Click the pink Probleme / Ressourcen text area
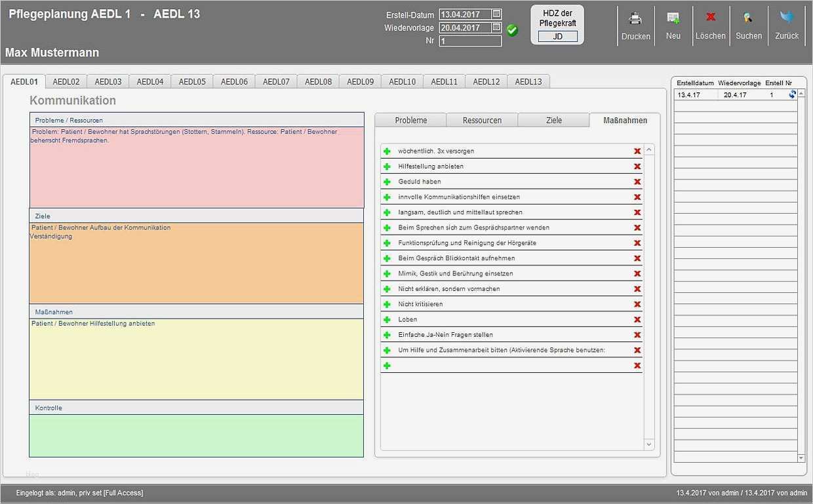Viewport: 813px width, 504px height. point(197,167)
